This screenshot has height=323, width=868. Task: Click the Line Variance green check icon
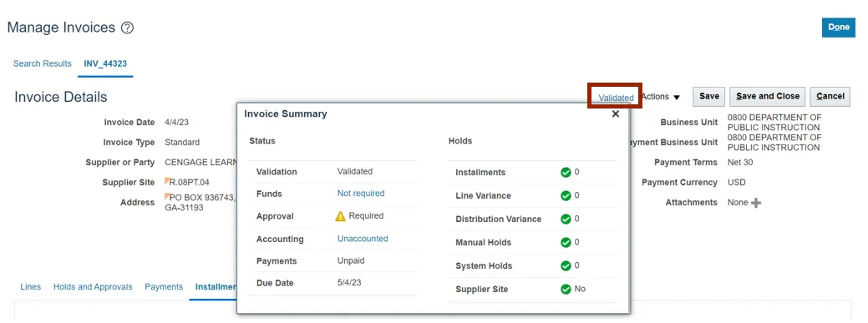coord(566,196)
